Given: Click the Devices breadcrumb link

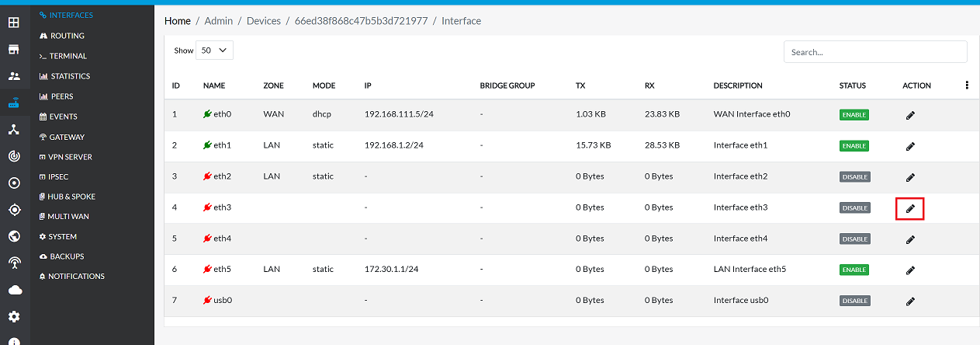Looking at the screenshot, I should (x=264, y=21).
